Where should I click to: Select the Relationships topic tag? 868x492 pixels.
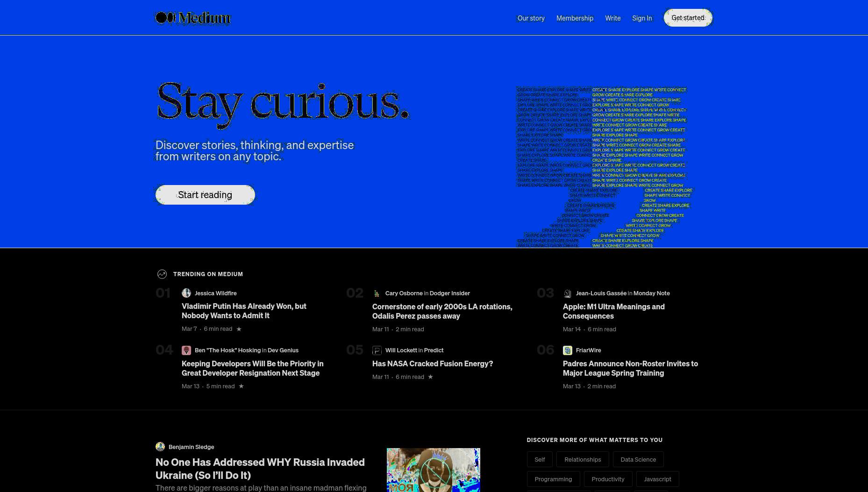(x=583, y=459)
